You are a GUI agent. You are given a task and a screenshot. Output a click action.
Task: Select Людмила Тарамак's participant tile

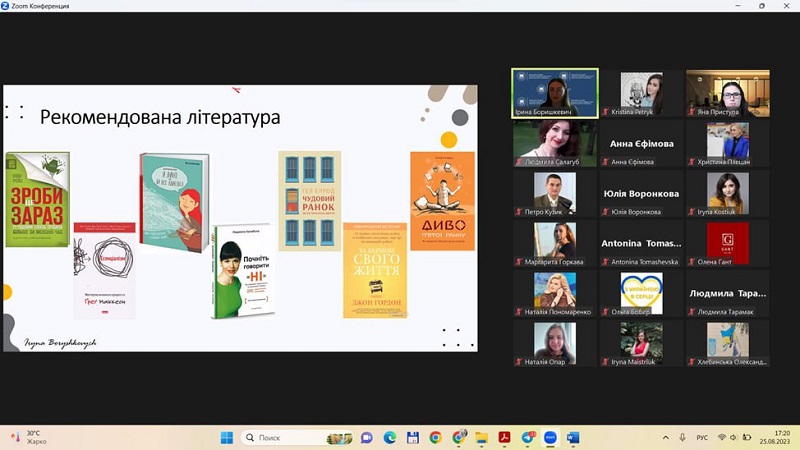pyautogui.click(x=728, y=293)
